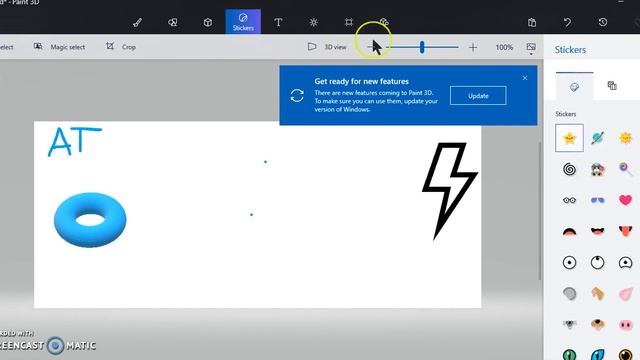Open the Canvas tool

pos(349,22)
